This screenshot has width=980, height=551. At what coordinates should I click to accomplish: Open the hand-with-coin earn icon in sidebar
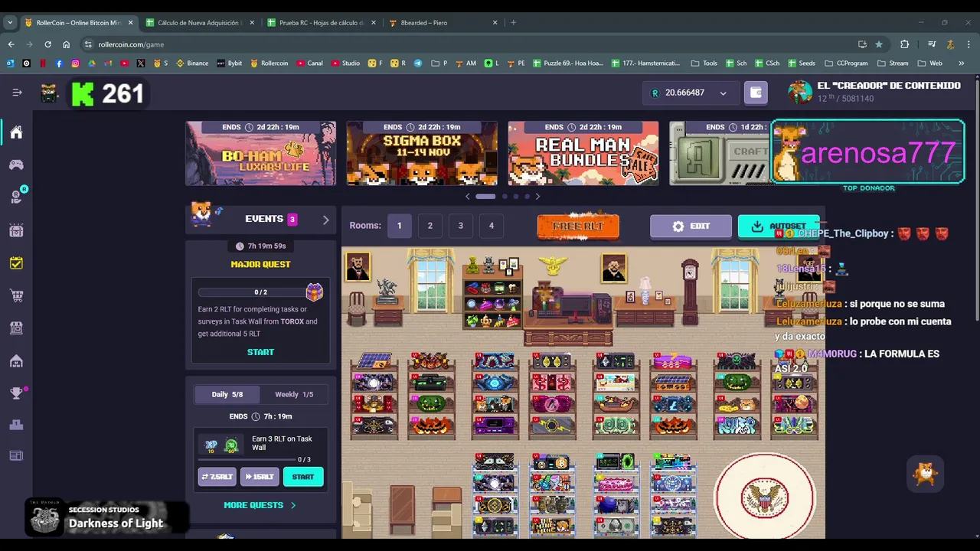[x=16, y=197]
